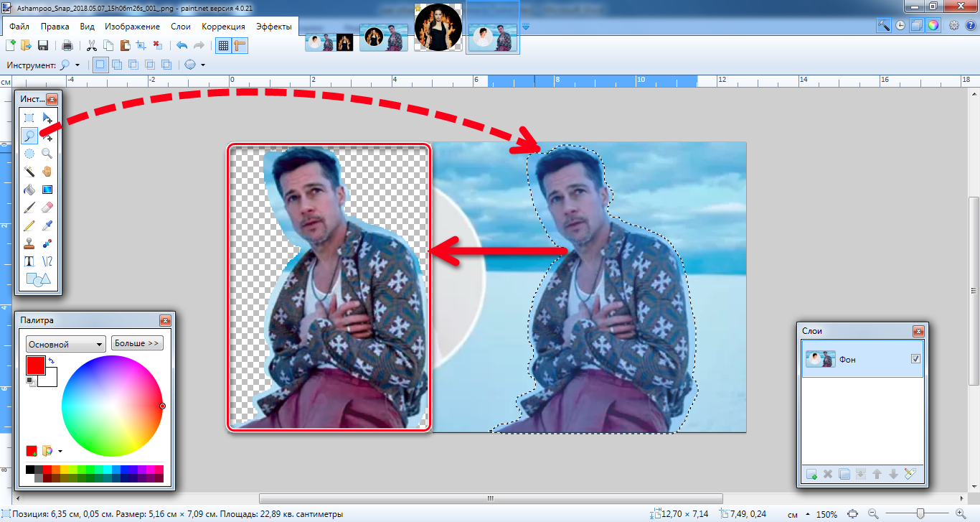The width and height of the screenshot is (980, 522).
Task: Expand the open images list arrow
Action: [526, 27]
